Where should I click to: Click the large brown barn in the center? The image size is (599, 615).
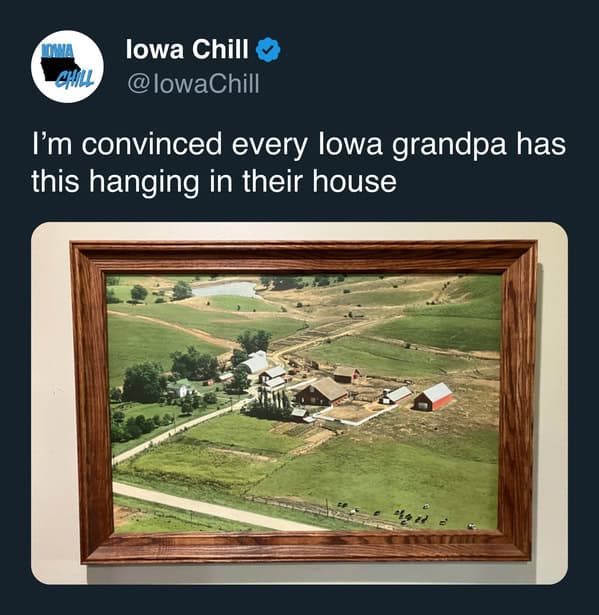pyautogui.click(x=322, y=391)
